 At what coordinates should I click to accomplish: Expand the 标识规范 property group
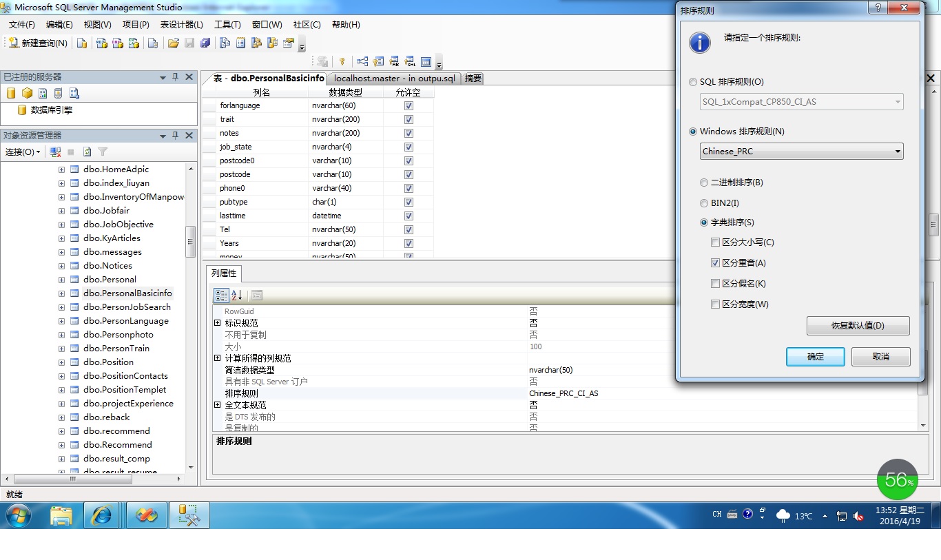(x=218, y=323)
